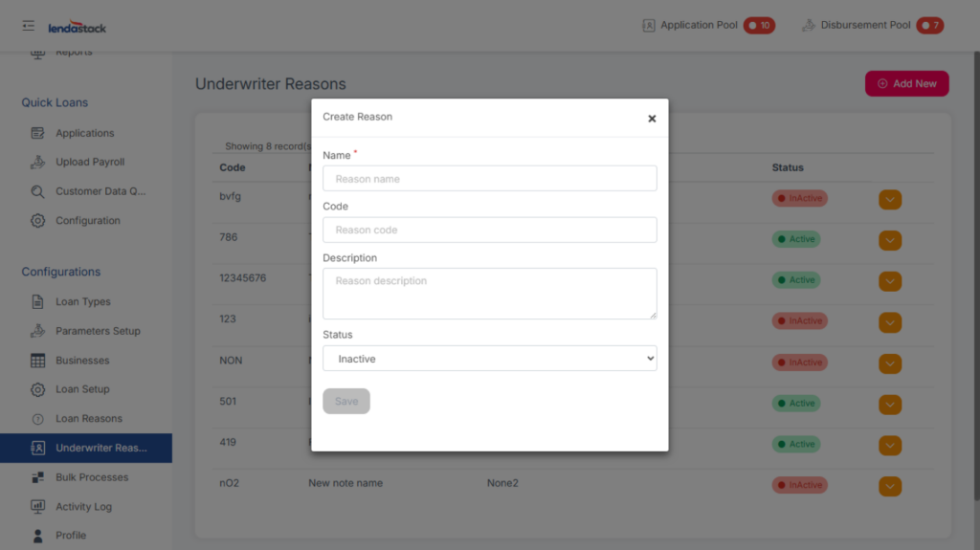Click the Add New button
Image resolution: width=980 pixels, height=550 pixels.
pos(906,84)
